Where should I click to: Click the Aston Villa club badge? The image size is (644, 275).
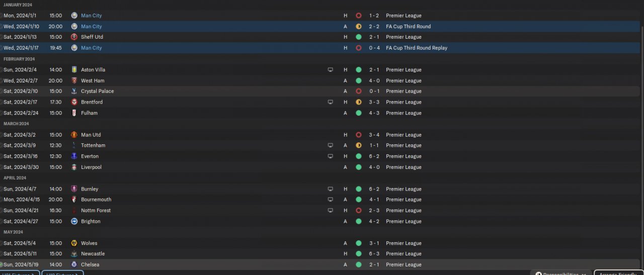click(x=74, y=70)
